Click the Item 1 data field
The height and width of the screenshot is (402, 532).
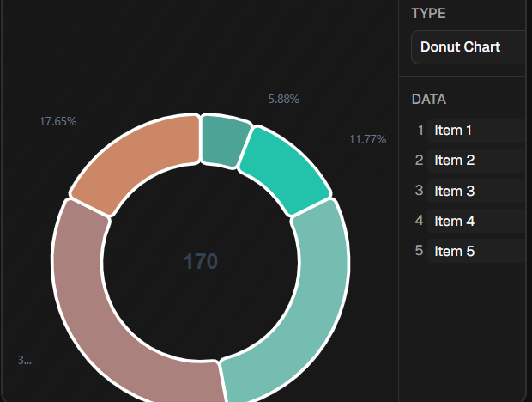click(x=476, y=131)
